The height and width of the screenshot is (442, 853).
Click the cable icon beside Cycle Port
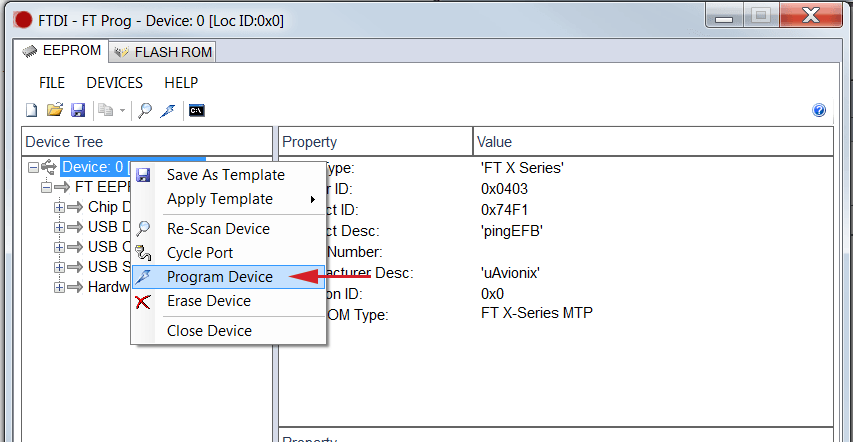[143, 253]
